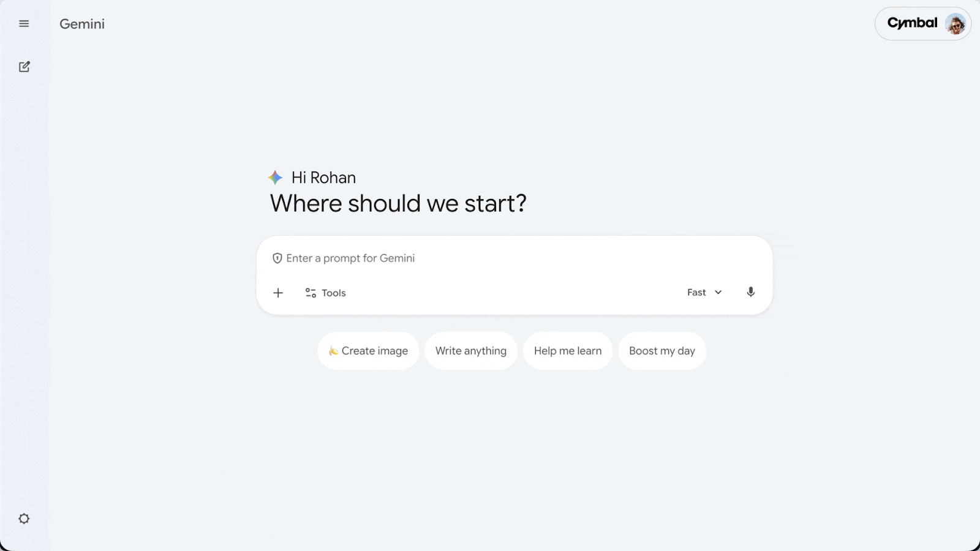The image size is (980, 551).
Task: Start a new chat with the compose icon
Action: 24,66
